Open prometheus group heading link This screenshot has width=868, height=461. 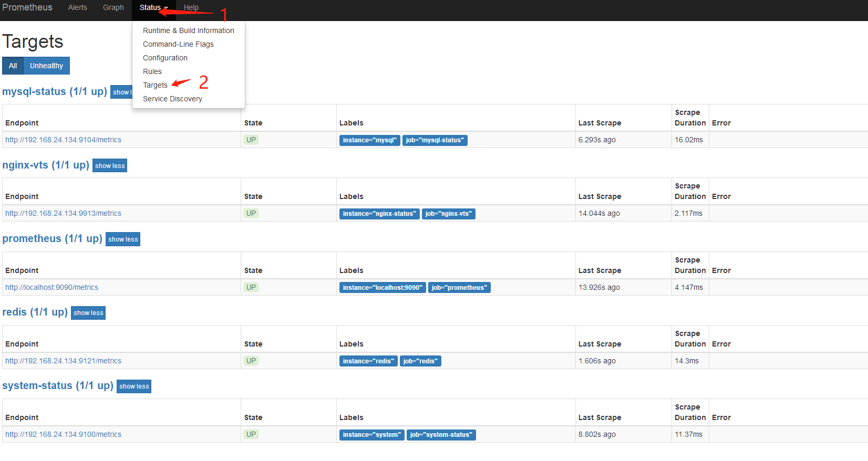52,238
